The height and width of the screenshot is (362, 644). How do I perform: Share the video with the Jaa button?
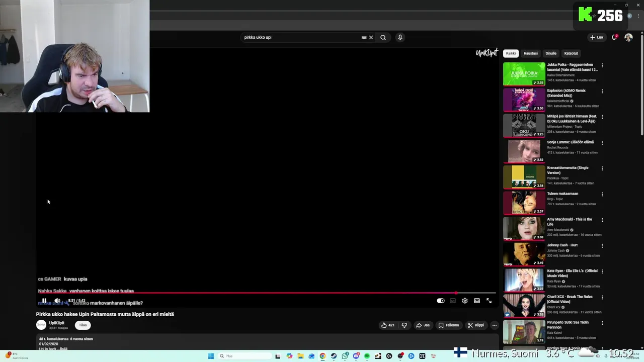423,325
